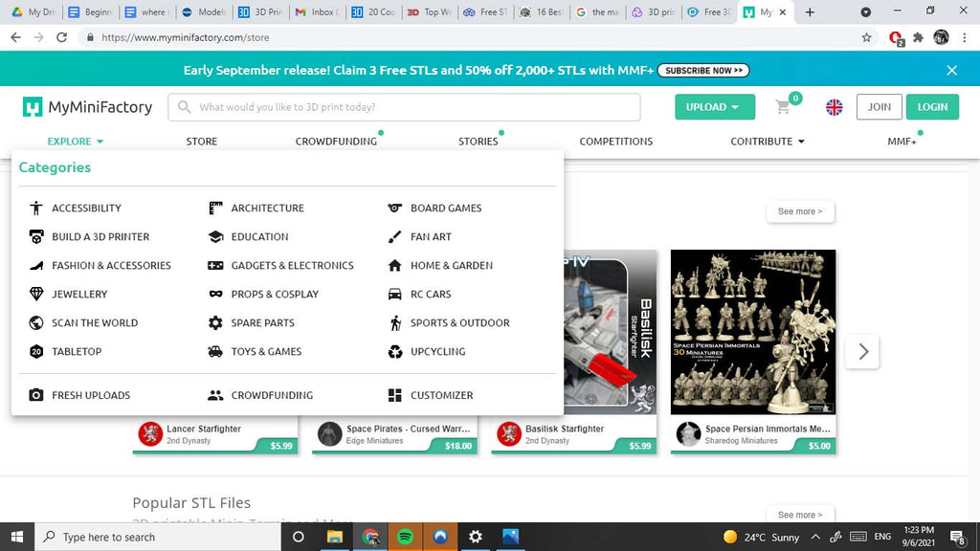Select the Fresh Uploads camera icon

[x=36, y=395]
